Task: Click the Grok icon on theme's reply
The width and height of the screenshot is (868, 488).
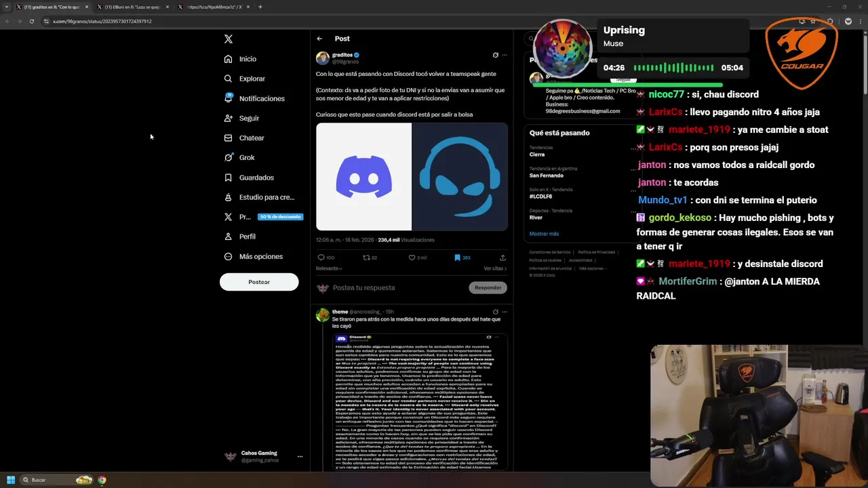Action: (495, 312)
